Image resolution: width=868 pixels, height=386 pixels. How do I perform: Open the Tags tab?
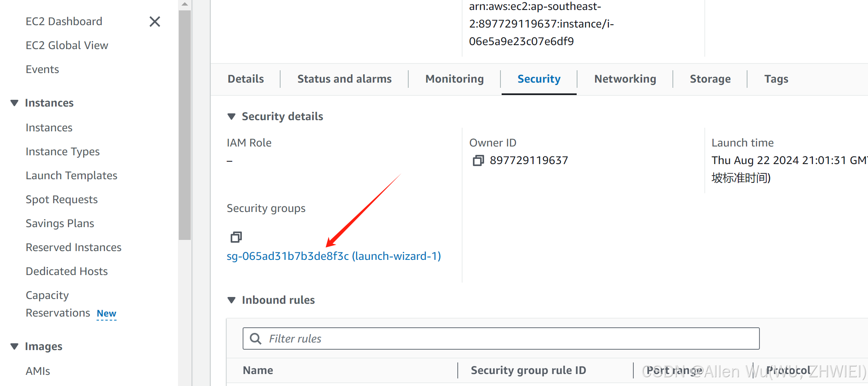click(x=776, y=79)
